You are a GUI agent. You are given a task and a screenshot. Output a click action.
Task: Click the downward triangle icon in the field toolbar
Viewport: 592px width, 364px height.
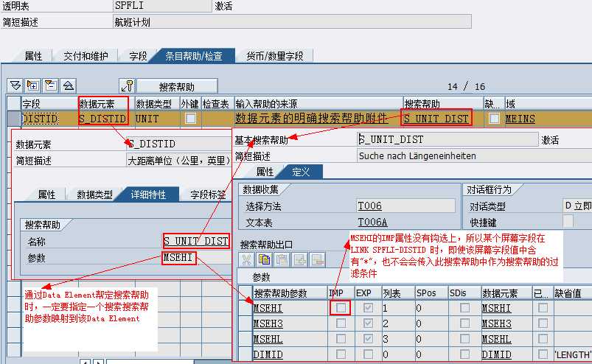pos(15,85)
